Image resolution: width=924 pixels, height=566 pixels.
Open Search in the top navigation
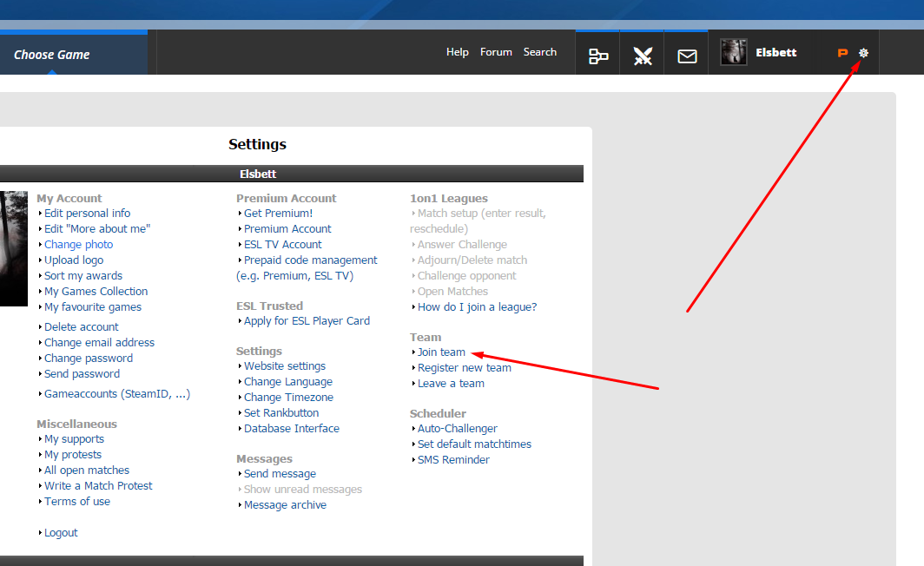[539, 52]
